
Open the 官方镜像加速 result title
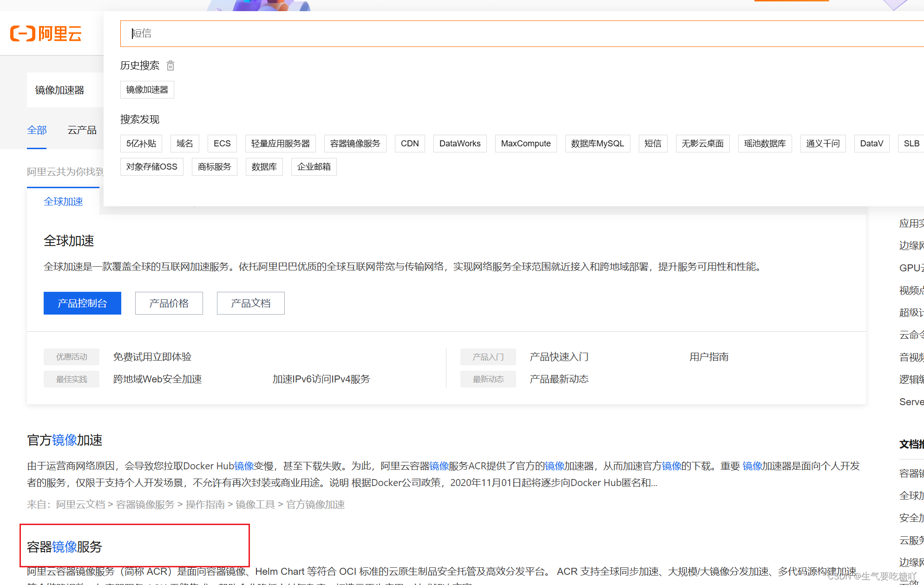click(x=65, y=440)
